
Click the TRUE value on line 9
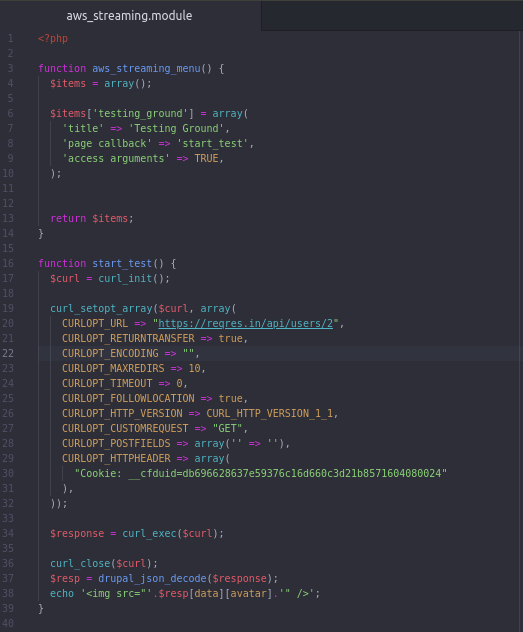click(206, 158)
